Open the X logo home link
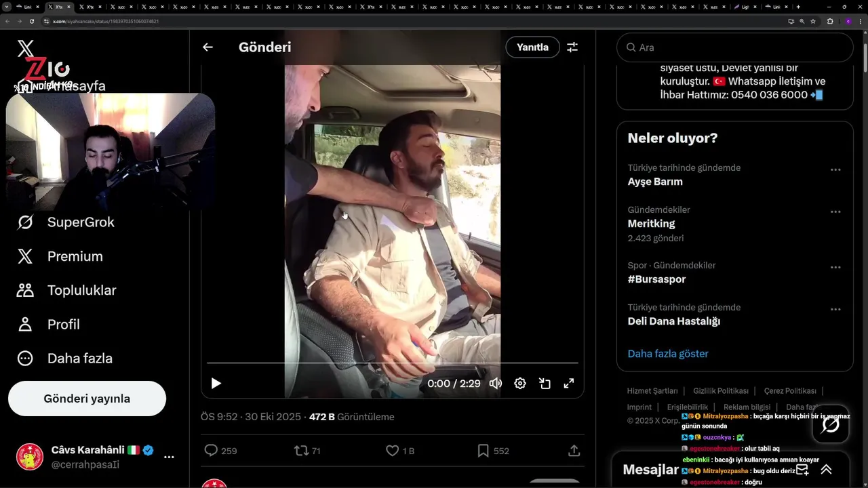Viewport: 868px width, 488px height. tap(25, 49)
